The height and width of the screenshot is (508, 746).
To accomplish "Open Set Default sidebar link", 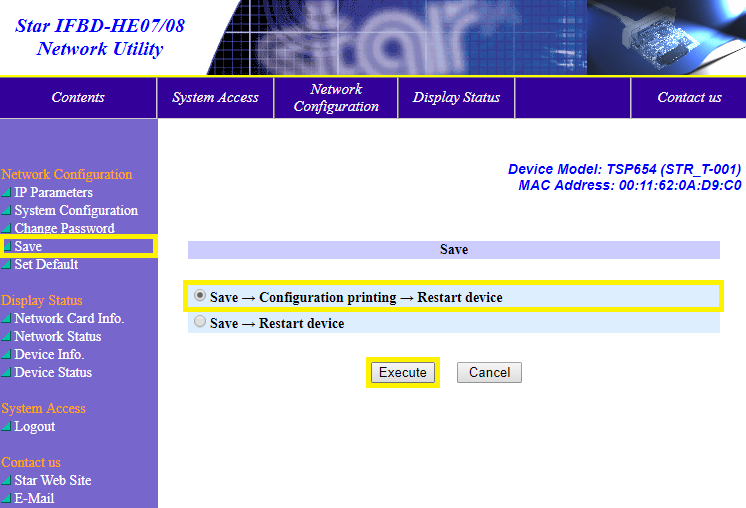I will (x=46, y=264).
